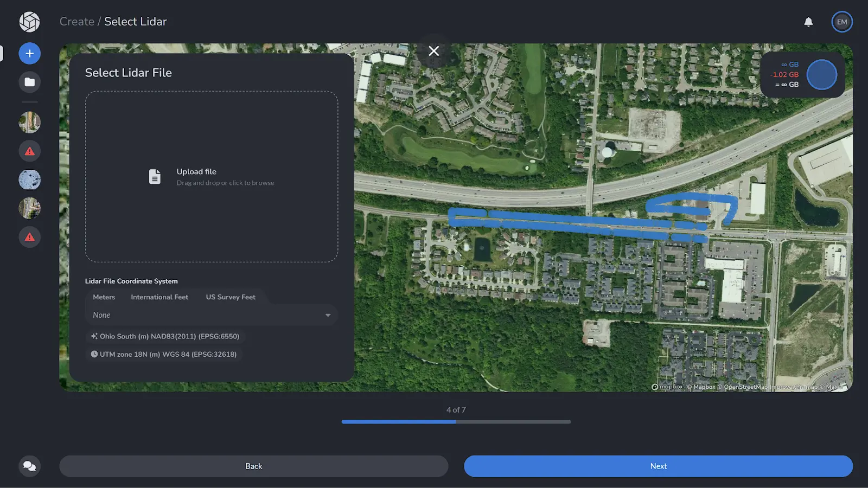Open the projects folder icon in sidebar
Image resolution: width=868 pixels, height=488 pixels.
pyautogui.click(x=29, y=82)
